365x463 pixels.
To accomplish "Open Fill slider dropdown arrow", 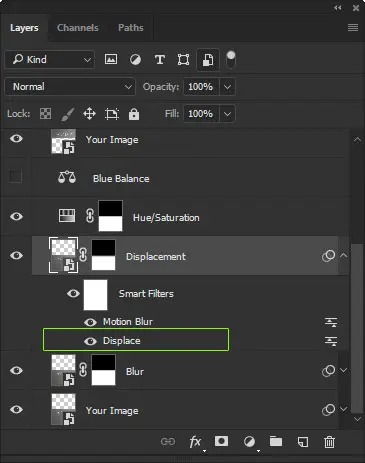I will coord(227,114).
